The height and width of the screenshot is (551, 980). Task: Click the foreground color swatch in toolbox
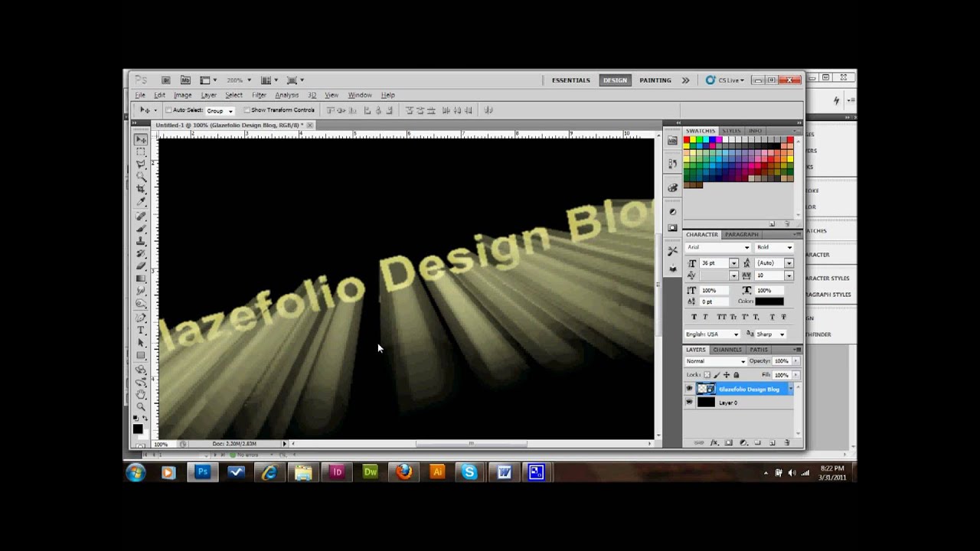(x=138, y=429)
